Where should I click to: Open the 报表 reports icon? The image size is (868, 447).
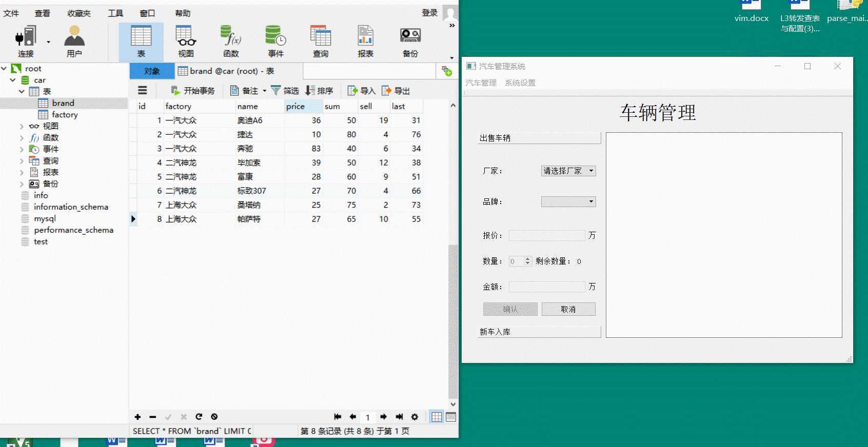tap(365, 42)
